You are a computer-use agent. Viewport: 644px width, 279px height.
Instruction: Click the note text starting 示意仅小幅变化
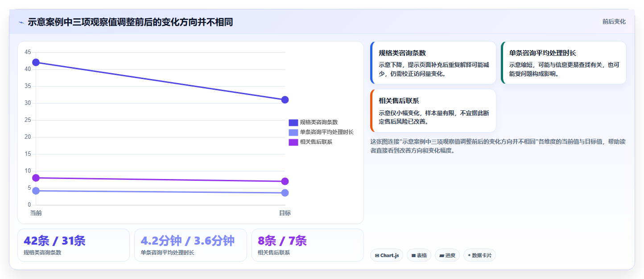(433, 117)
